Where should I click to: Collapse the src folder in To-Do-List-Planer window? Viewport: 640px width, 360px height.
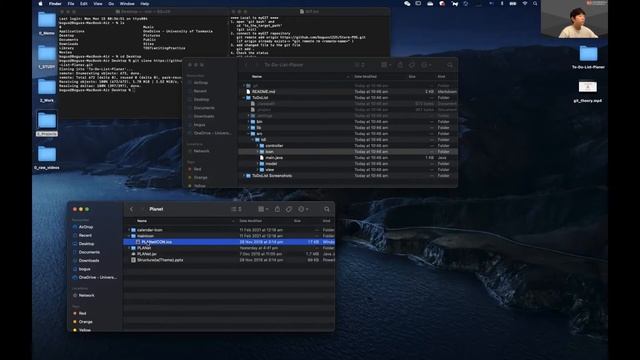coord(249,133)
